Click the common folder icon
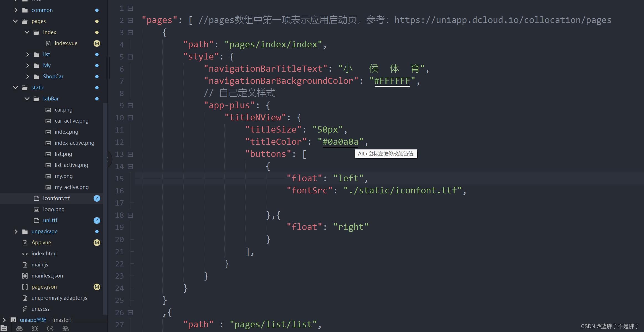The width and height of the screenshot is (644, 332). point(25,10)
